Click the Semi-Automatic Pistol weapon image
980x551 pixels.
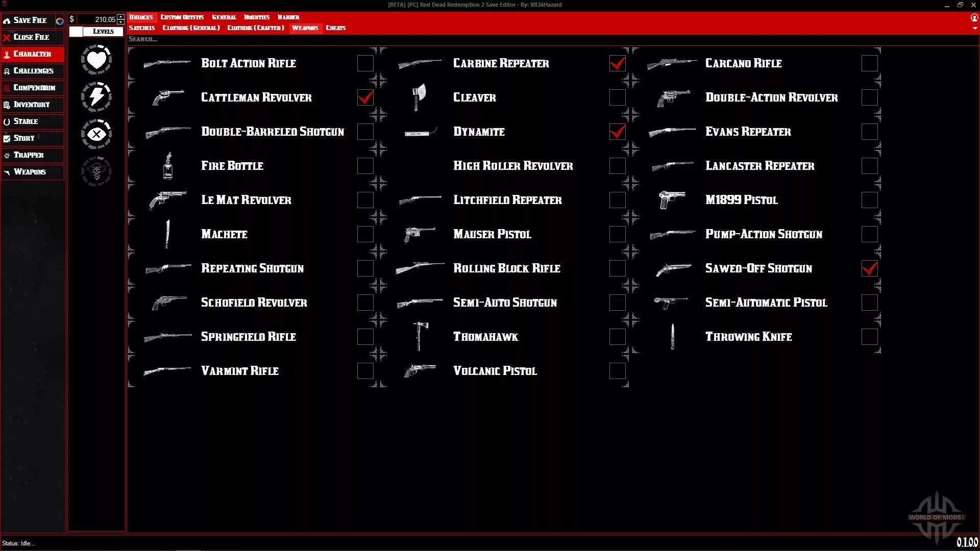(x=671, y=303)
